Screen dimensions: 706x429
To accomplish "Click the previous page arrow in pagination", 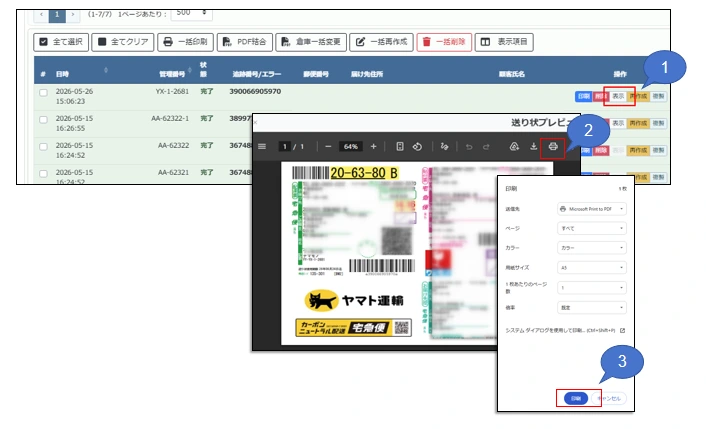I will click(x=41, y=15).
